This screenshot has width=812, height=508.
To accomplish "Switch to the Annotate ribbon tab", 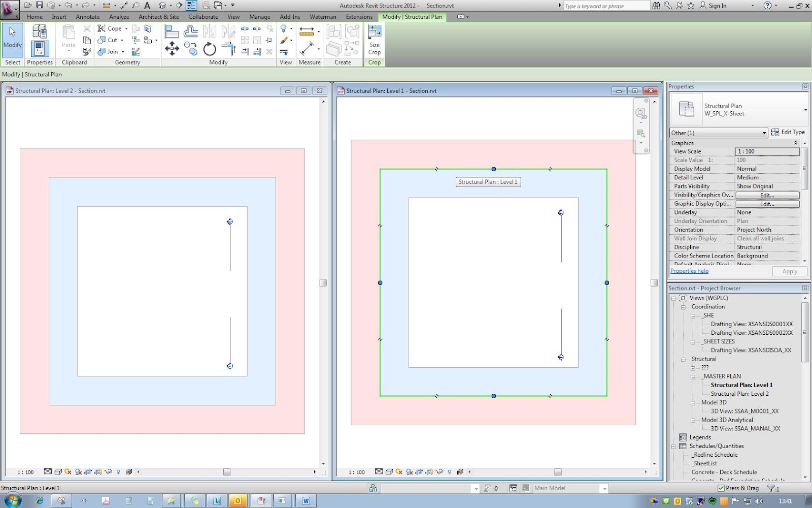I will (87, 17).
